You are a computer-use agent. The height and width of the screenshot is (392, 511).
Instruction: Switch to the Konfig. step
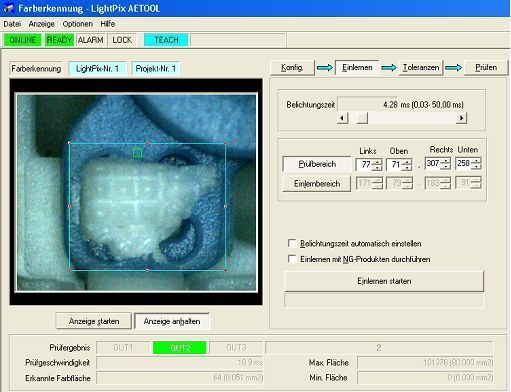292,68
